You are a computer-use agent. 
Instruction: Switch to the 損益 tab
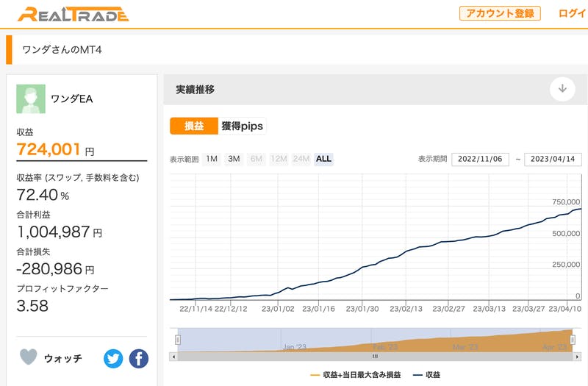pos(193,126)
